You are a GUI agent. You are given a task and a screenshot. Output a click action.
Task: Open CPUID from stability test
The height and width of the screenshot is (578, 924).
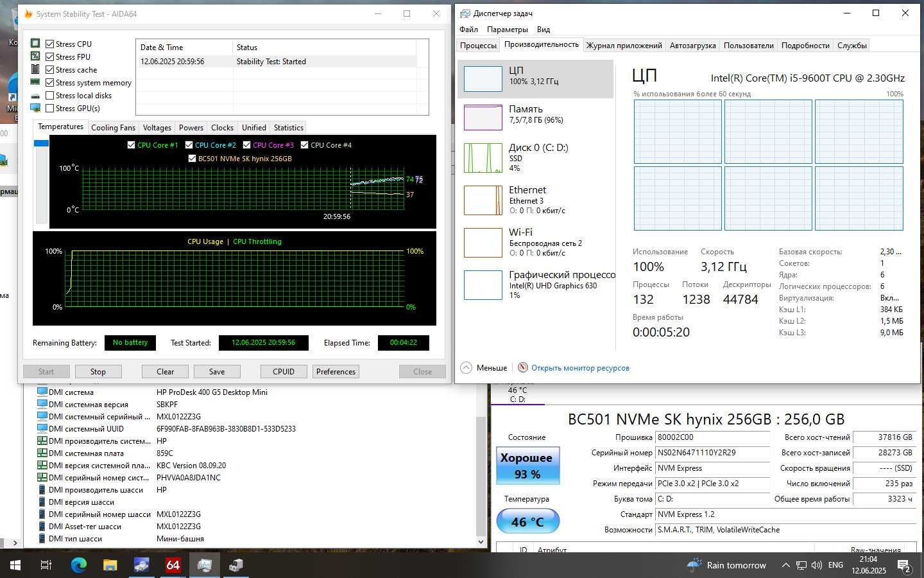tap(284, 371)
